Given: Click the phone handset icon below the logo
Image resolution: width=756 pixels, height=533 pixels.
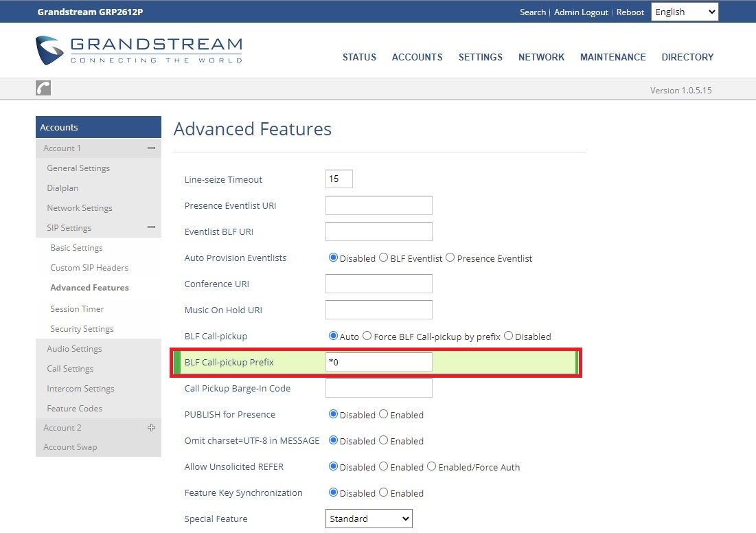Looking at the screenshot, I should [x=43, y=88].
